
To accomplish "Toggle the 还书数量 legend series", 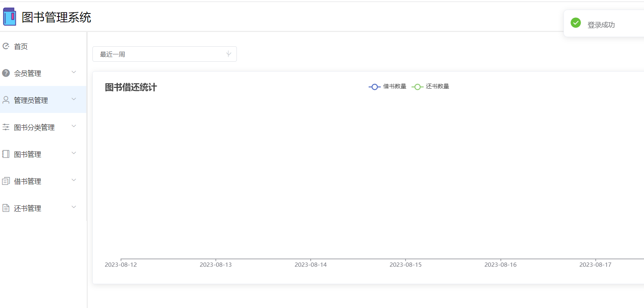I will (430, 86).
